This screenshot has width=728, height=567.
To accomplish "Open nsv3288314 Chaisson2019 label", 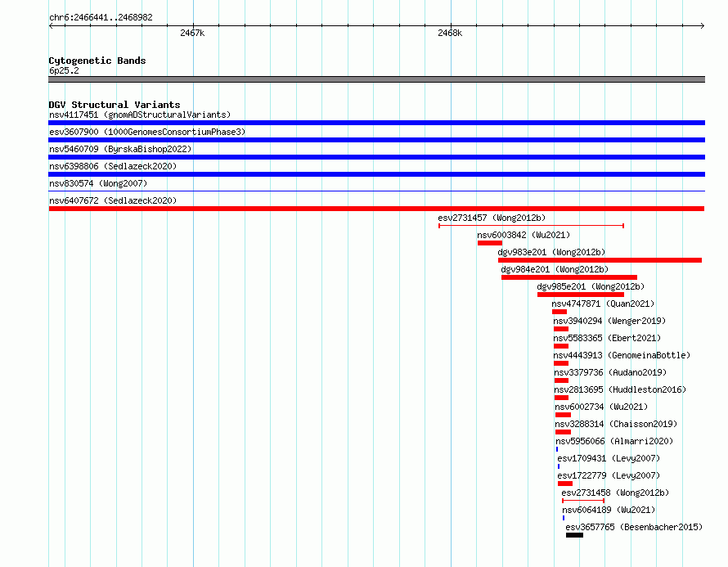I will pos(616,424).
